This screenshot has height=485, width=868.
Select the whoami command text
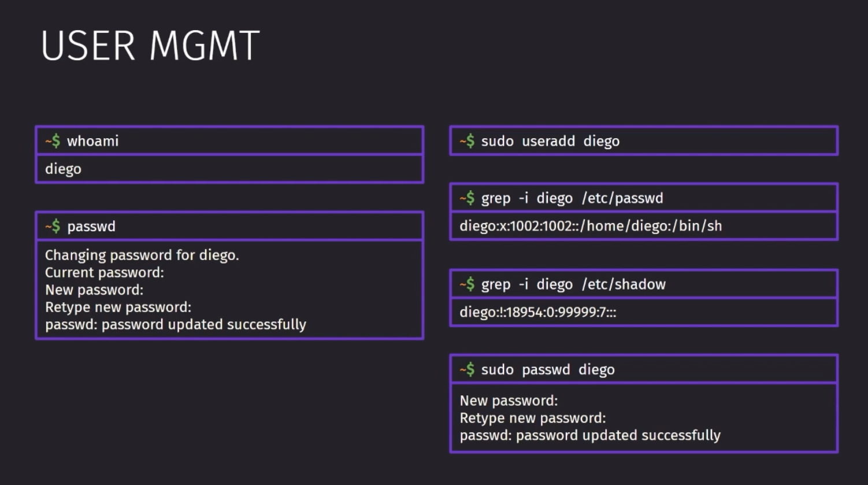(x=92, y=141)
